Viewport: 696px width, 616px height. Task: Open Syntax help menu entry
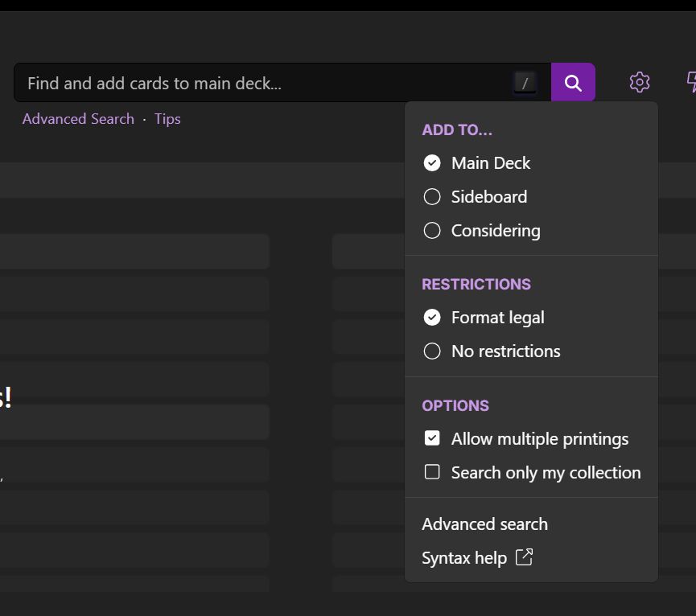477,558
